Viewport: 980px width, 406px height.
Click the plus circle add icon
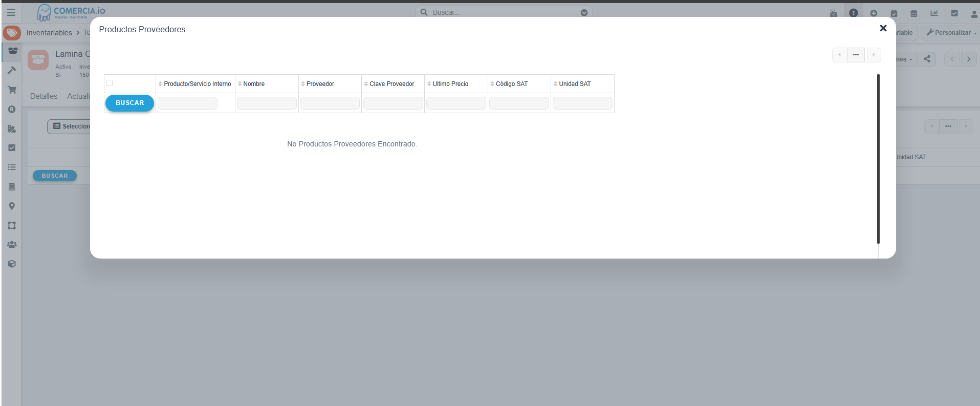pos(874,13)
